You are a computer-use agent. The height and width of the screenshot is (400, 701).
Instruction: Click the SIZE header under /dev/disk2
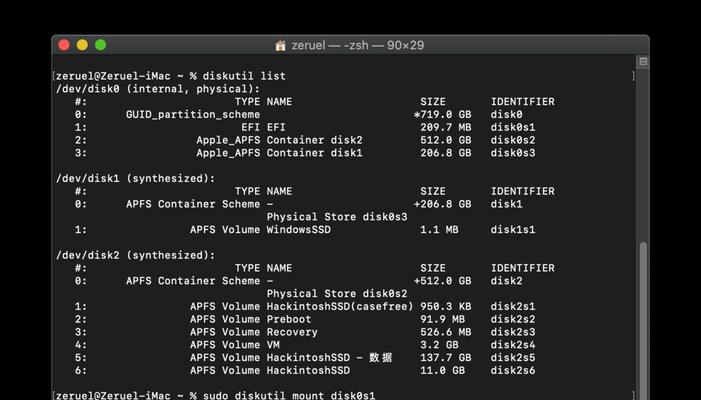(x=433, y=268)
